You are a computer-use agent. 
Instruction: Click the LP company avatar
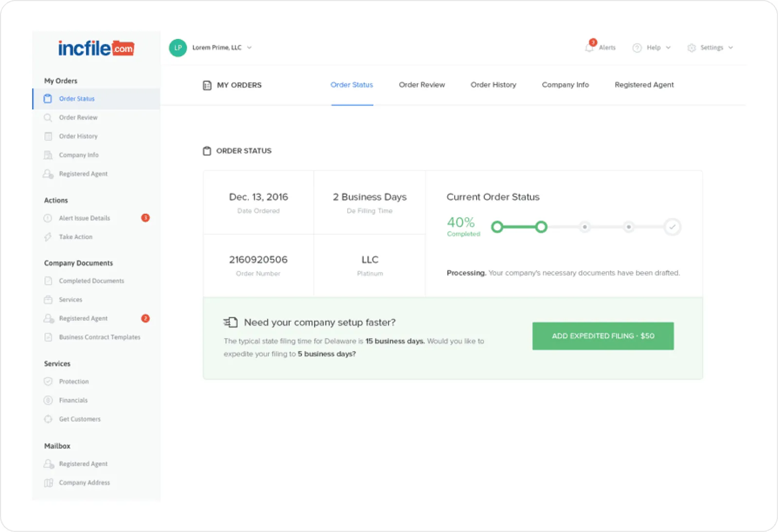coord(178,48)
